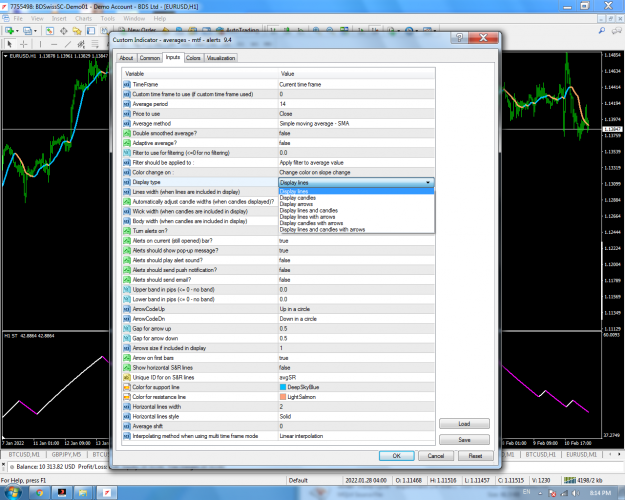The width and height of the screenshot is (625, 500).
Task: Click the Reset button
Action: [475, 456]
